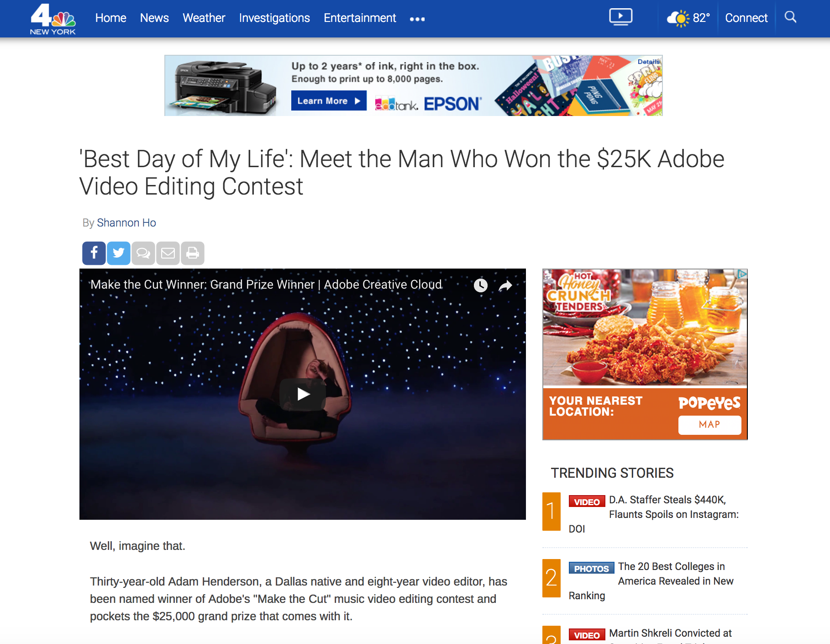The height and width of the screenshot is (644, 830).
Task: Open the Entertainment section
Action: click(360, 18)
